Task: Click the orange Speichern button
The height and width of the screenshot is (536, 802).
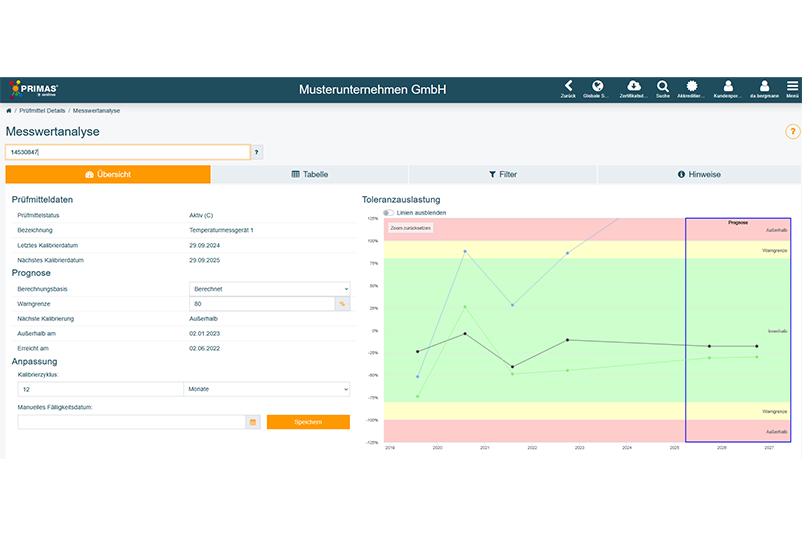Action: pyautogui.click(x=308, y=422)
